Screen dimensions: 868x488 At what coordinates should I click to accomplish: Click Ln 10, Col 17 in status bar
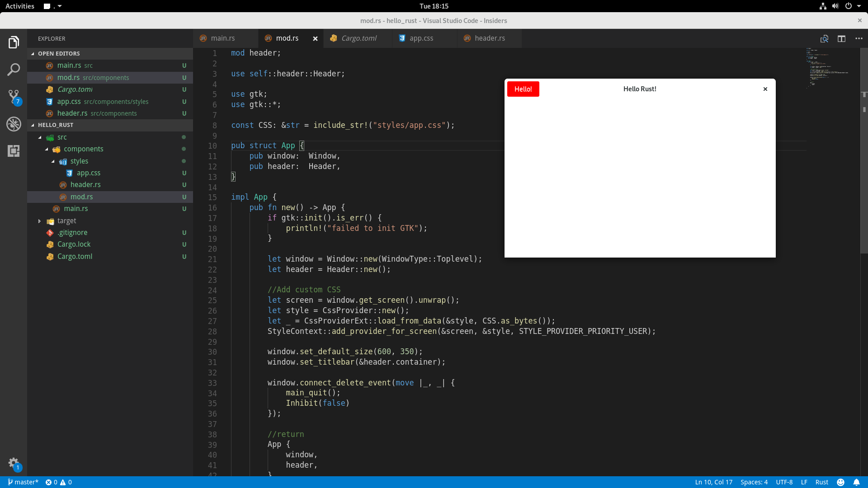point(714,482)
